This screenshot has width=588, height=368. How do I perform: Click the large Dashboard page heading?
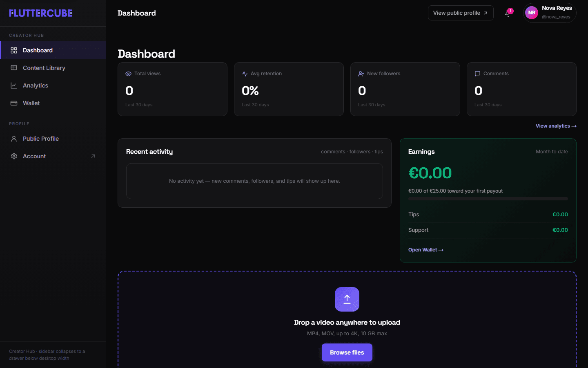[x=146, y=54]
